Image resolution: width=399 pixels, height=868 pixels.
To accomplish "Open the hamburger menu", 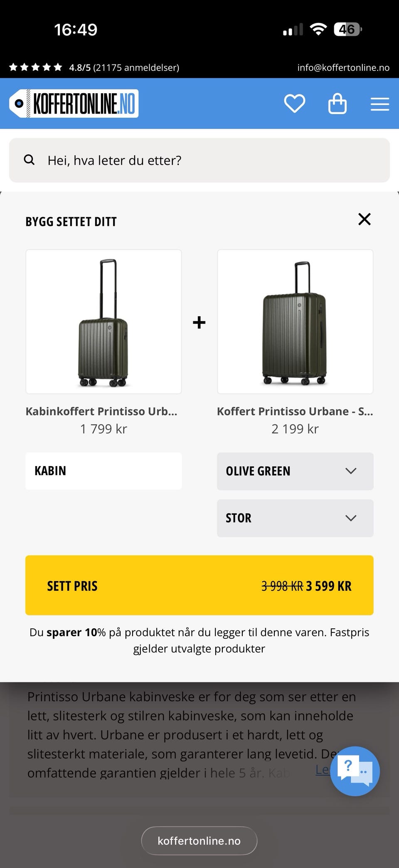I will tap(379, 104).
